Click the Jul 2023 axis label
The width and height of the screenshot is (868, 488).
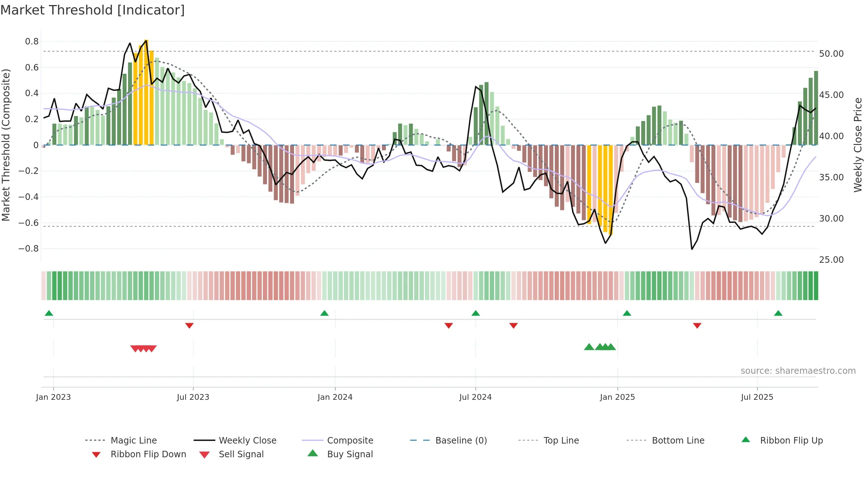(x=193, y=397)
